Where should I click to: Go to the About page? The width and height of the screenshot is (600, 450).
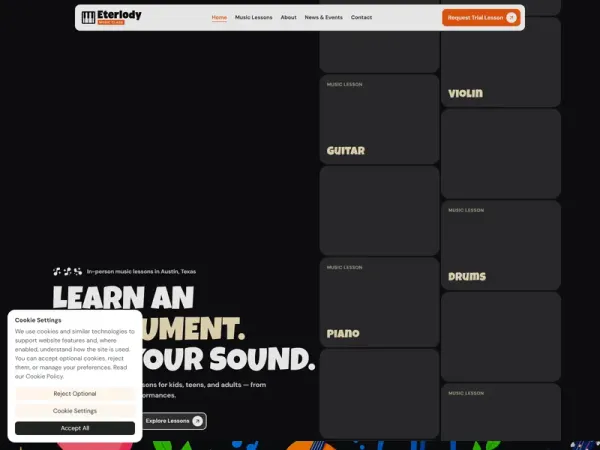click(289, 17)
